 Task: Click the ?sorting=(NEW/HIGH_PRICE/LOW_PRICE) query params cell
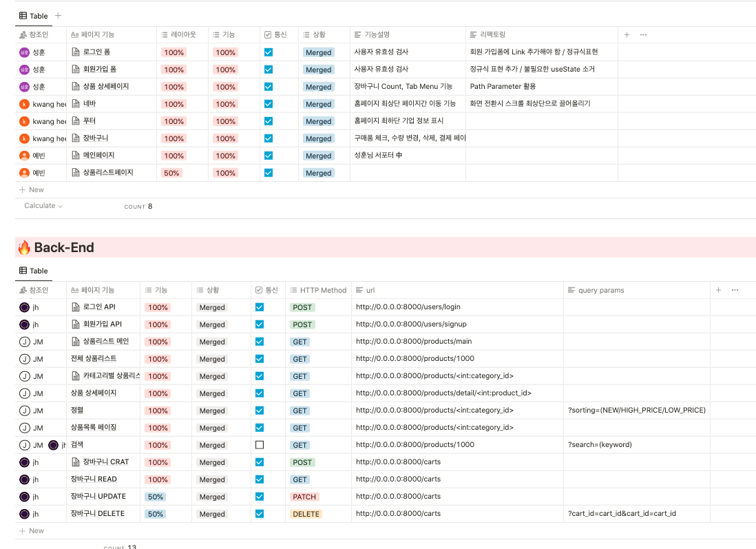pyautogui.click(x=636, y=410)
